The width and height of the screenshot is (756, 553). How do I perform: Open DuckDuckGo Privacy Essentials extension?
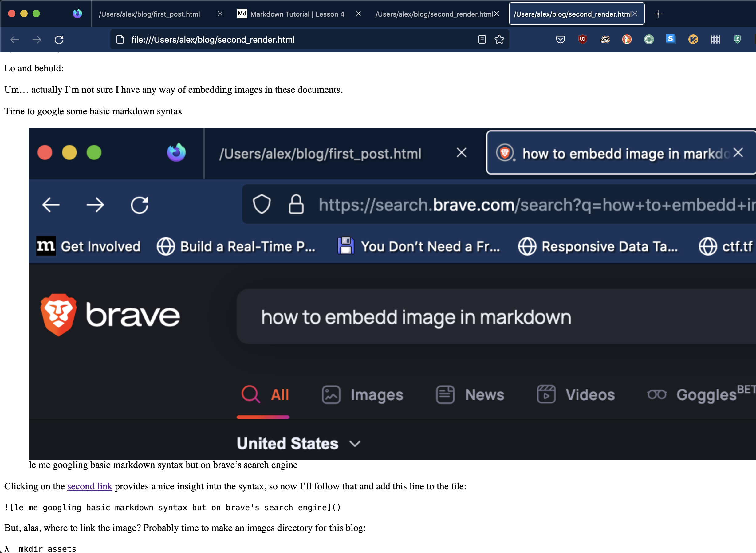point(626,40)
